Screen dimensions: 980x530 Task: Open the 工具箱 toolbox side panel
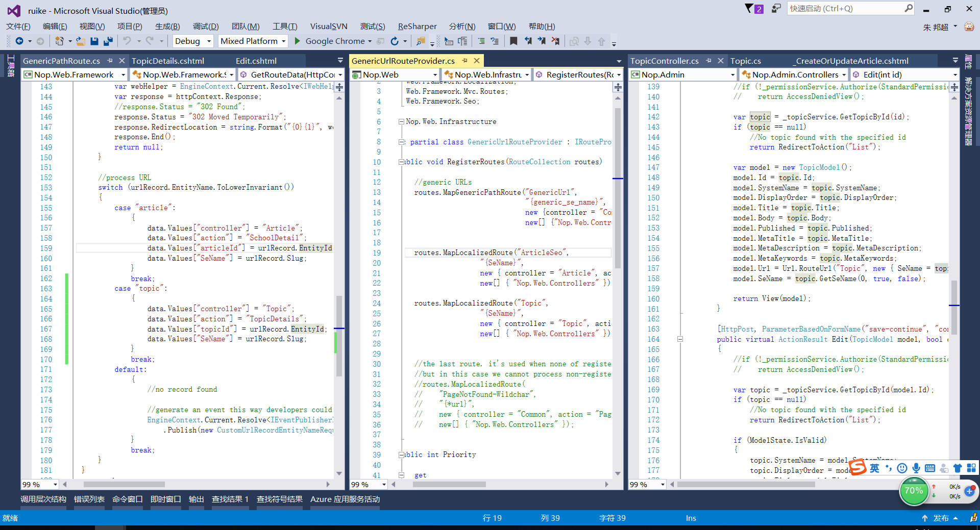11,66
